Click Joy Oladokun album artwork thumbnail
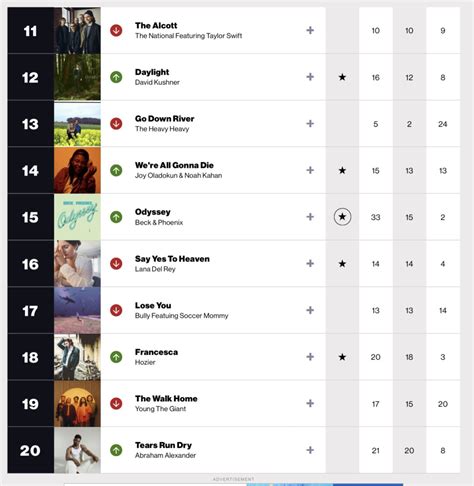The height and width of the screenshot is (486, 474). 77,170
